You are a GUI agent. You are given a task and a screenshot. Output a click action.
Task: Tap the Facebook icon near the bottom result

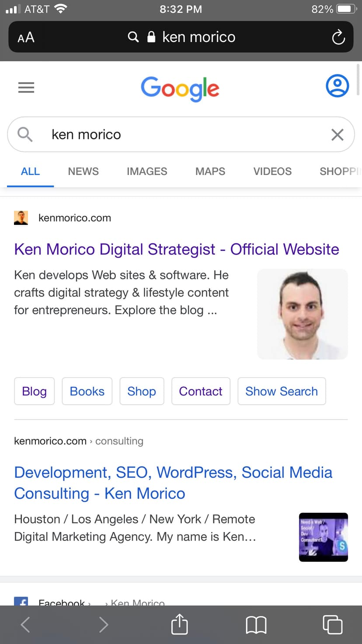[21, 602]
